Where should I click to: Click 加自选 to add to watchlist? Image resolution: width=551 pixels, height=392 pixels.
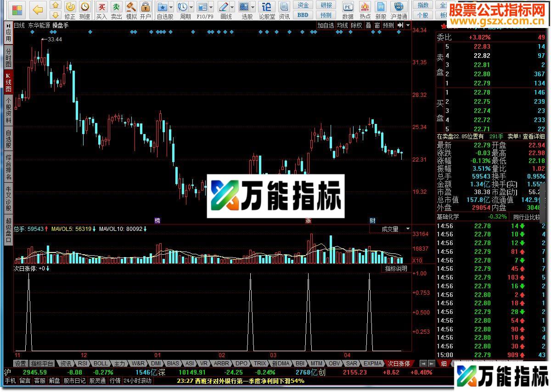coord(326,25)
